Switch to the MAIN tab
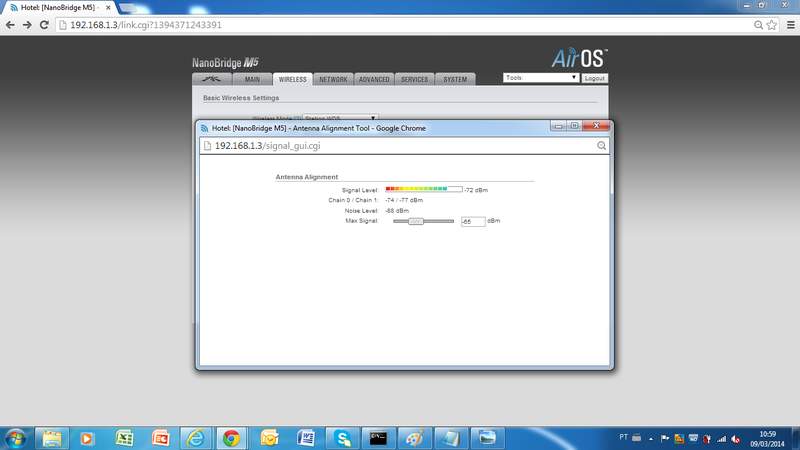The height and width of the screenshot is (450, 800). (x=252, y=79)
